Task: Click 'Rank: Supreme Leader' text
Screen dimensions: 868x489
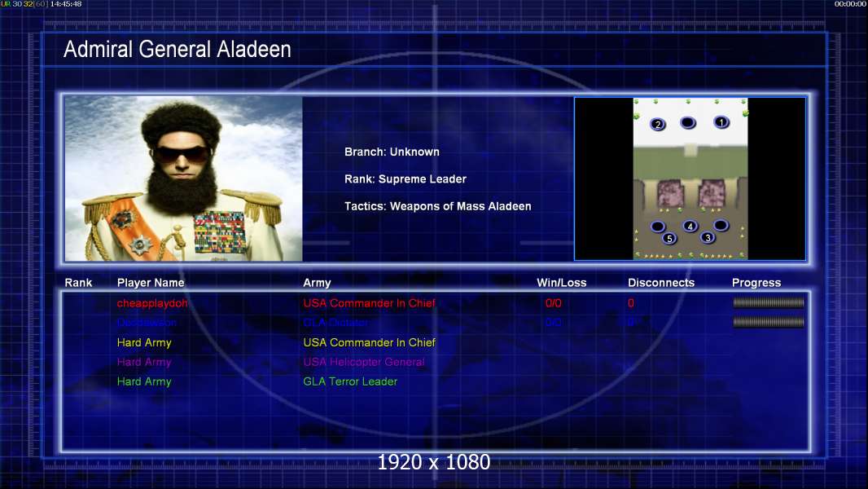Action: [x=406, y=178]
